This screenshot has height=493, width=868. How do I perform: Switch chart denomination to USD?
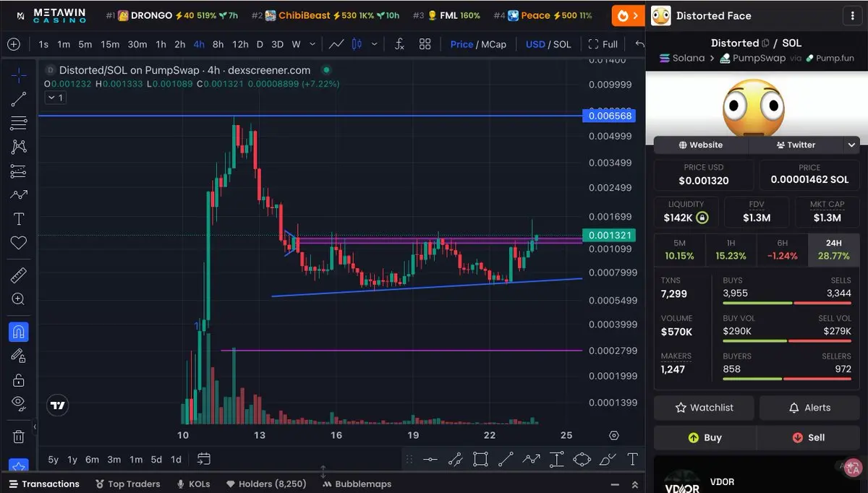pyautogui.click(x=535, y=44)
